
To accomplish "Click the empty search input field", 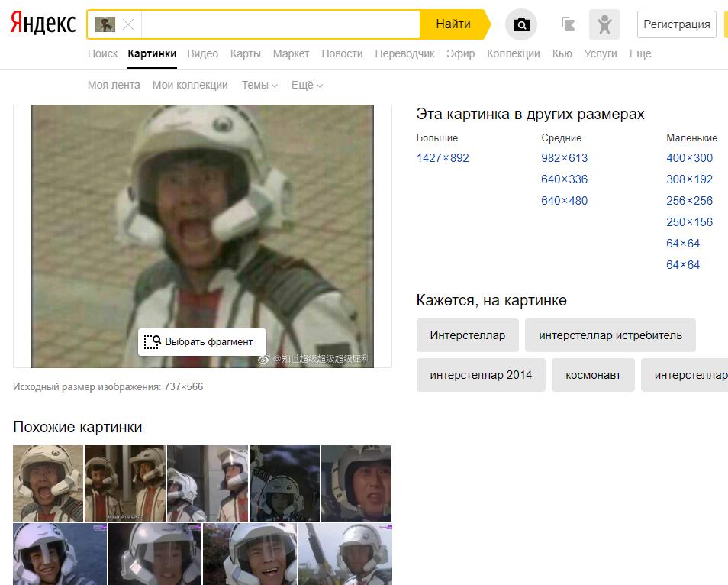I will (x=280, y=24).
